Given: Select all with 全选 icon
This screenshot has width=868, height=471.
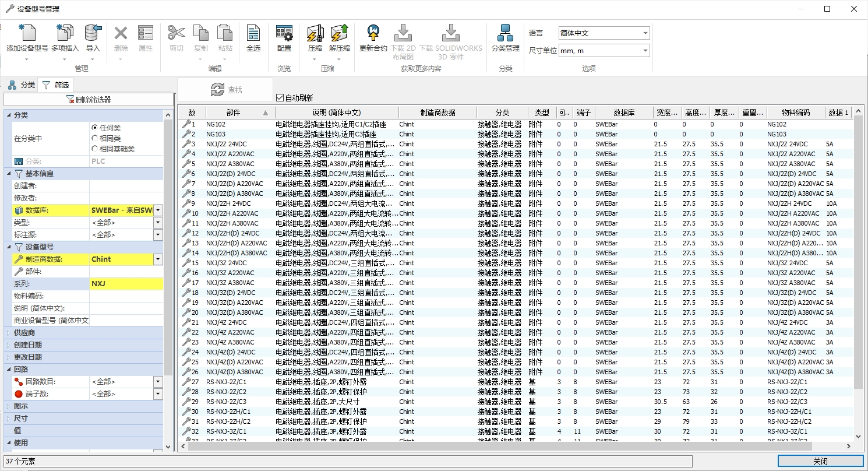Looking at the screenshot, I should click(x=253, y=33).
